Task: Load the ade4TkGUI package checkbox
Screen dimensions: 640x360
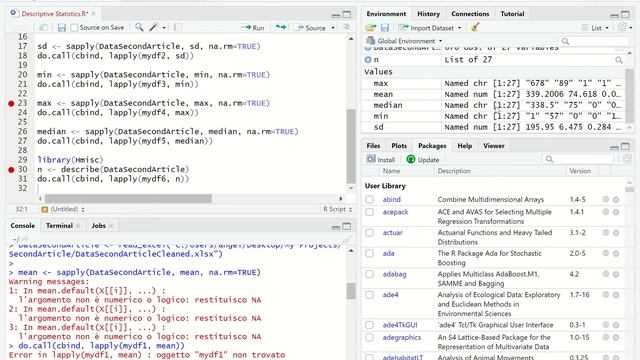Action: point(369,325)
